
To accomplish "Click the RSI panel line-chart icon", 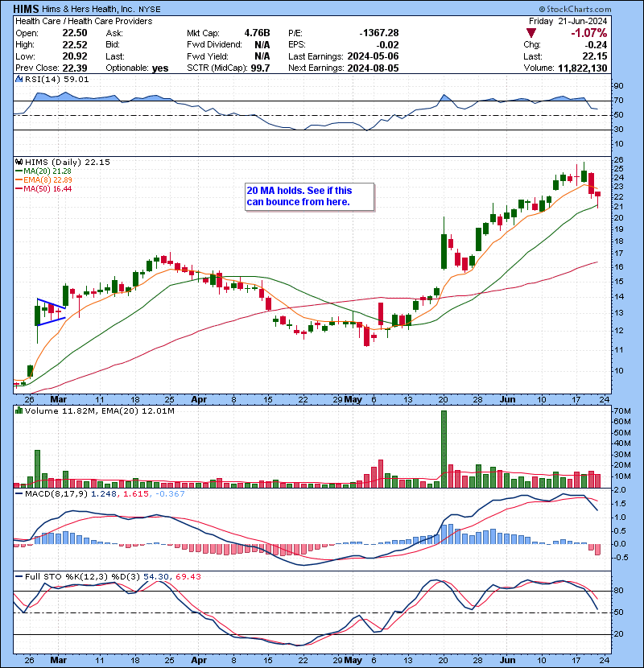I will [19, 79].
